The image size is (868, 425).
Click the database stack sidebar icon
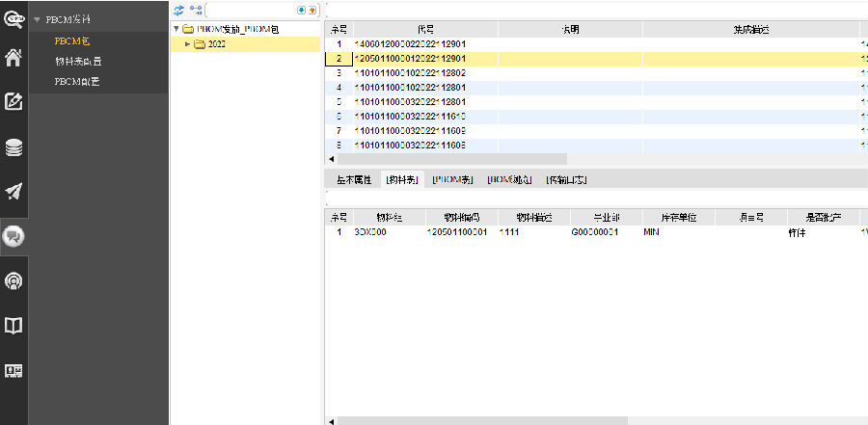pos(14,147)
